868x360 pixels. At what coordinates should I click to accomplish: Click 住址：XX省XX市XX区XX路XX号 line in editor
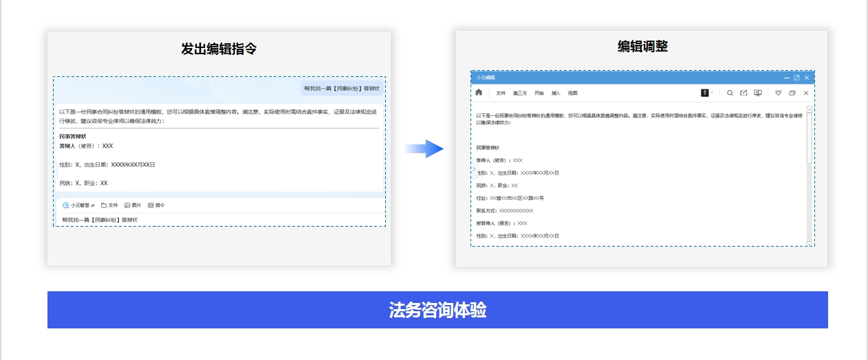tap(510, 198)
